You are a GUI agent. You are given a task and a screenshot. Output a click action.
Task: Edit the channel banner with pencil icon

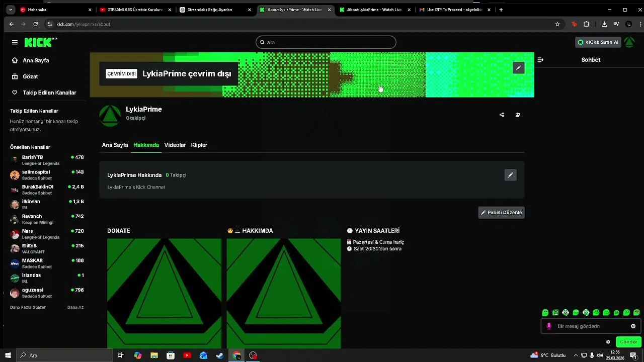[x=518, y=68]
